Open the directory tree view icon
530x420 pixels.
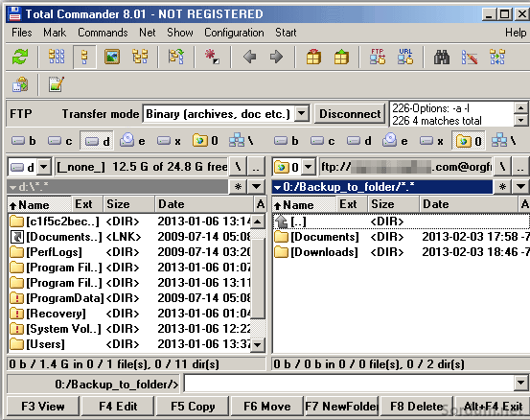click(140, 57)
